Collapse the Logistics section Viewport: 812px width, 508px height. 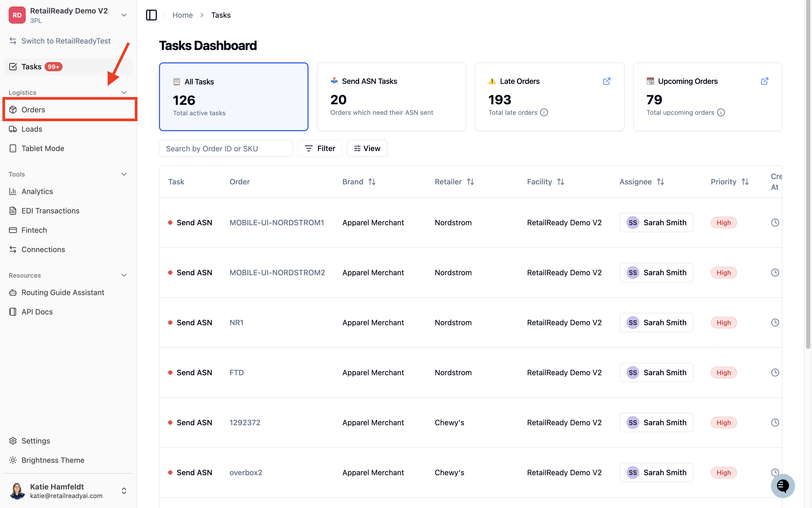[124, 92]
